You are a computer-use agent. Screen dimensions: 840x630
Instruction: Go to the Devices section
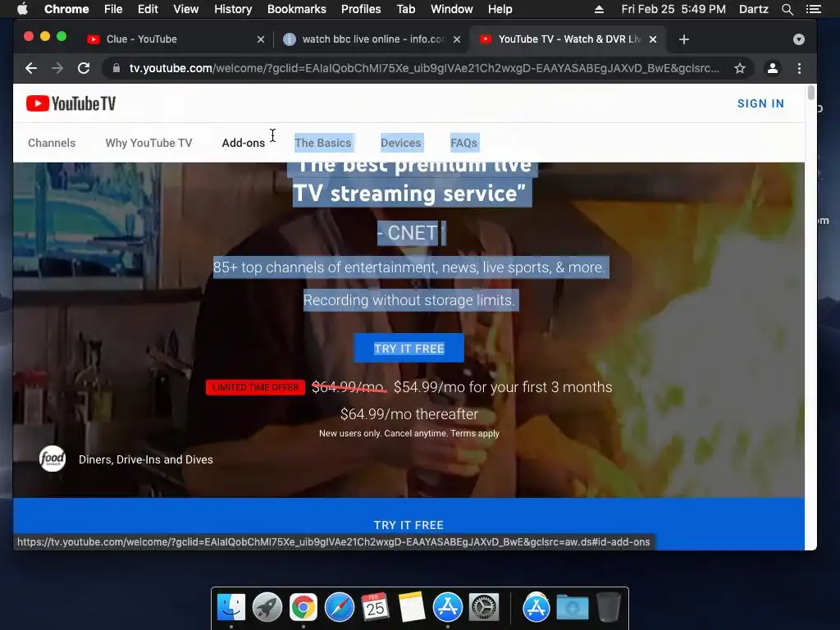tap(400, 143)
